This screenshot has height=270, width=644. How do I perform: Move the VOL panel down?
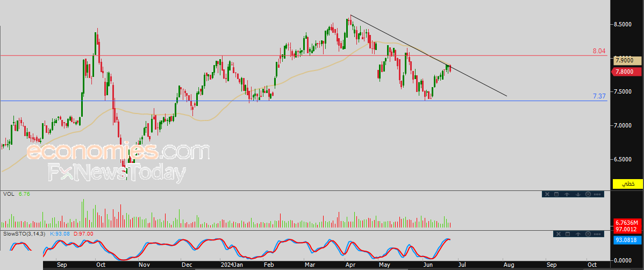577,194
